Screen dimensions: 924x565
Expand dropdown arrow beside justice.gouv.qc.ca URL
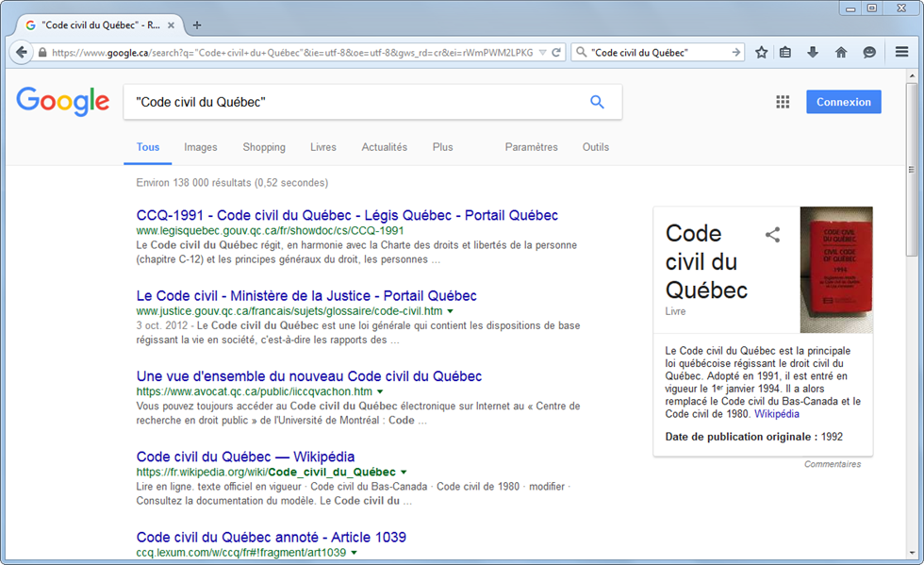451,311
